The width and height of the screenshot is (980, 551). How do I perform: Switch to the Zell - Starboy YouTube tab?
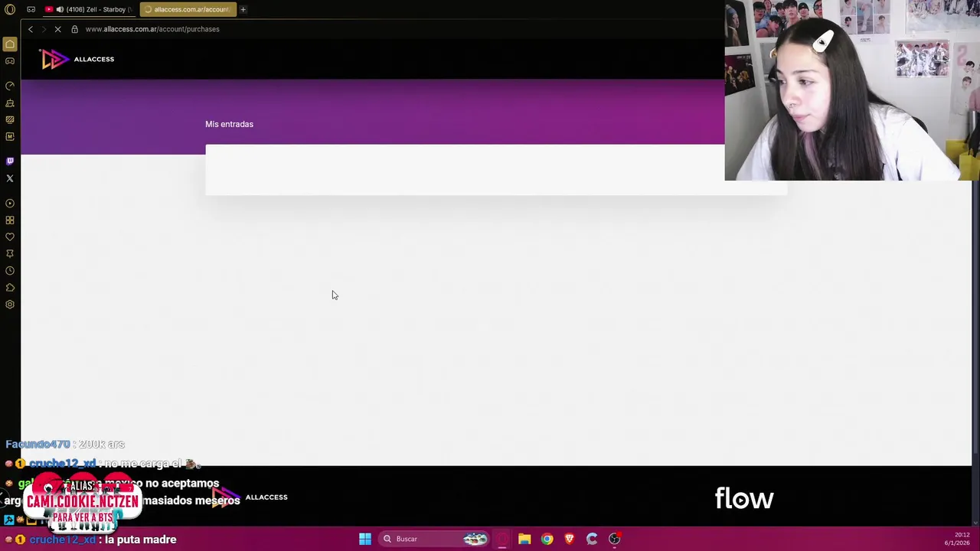(x=89, y=9)
